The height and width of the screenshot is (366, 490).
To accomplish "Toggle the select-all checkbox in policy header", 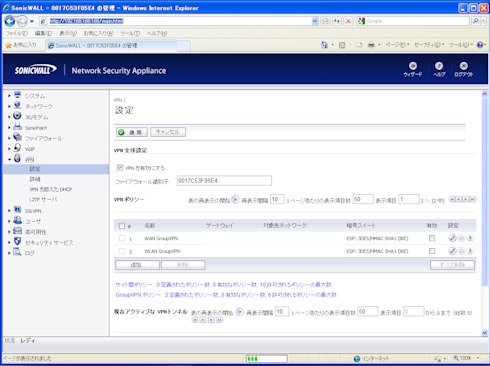I will click(122, 226).
